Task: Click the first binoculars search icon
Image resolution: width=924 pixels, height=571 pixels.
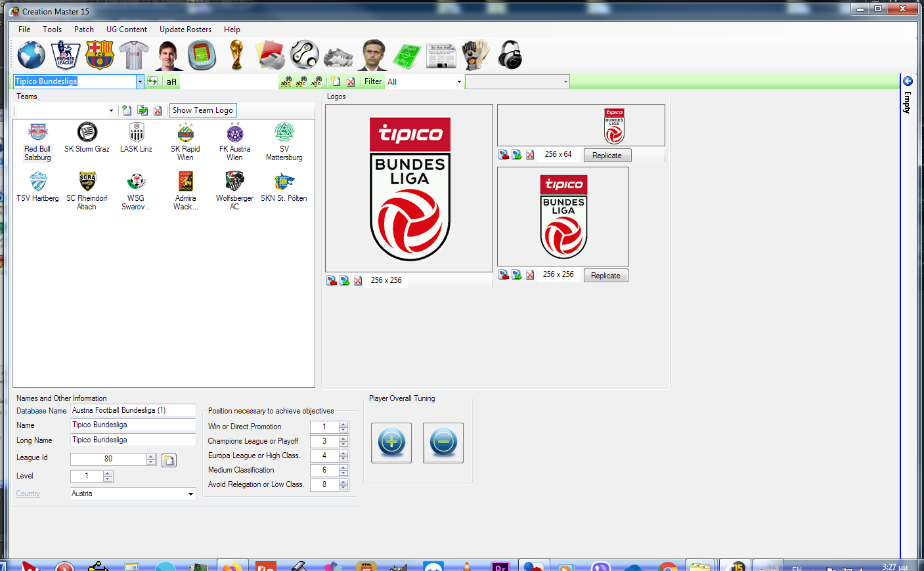Action: pos(286,81)
